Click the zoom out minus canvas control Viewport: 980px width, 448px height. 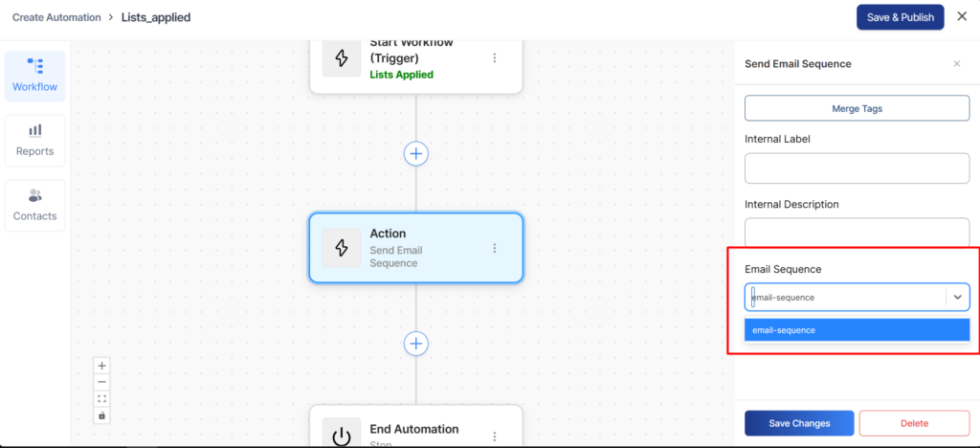coord(102,382)
